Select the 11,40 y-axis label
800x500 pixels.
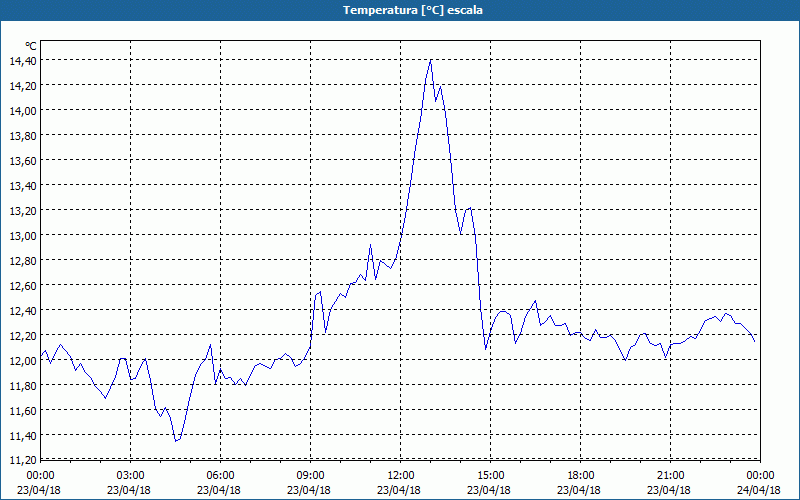23,435
